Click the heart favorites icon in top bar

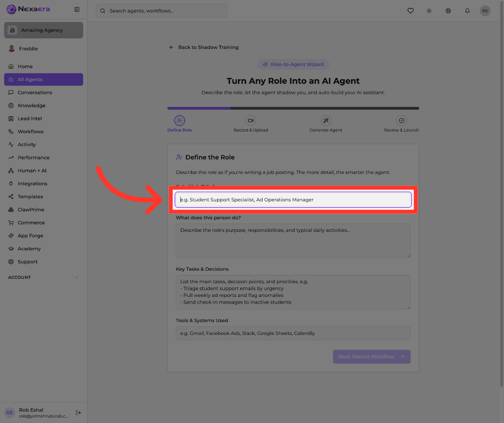pyautogui.click(x=410, y=11)
